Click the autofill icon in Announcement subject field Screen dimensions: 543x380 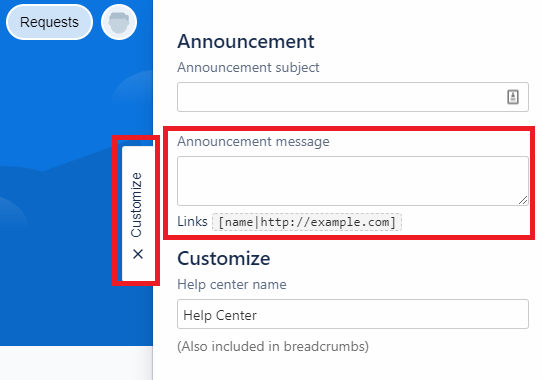pyautogui.click(x=513, y=97)
